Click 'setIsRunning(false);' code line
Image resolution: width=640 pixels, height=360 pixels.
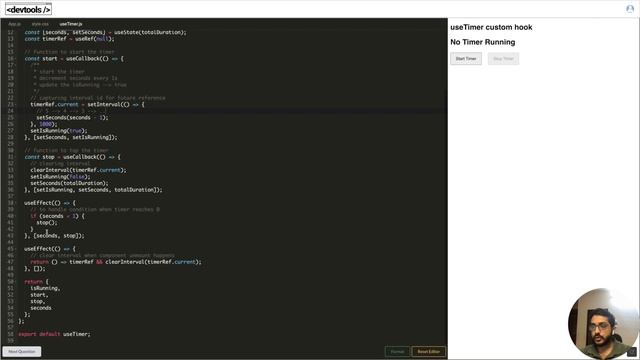coord(60,177)
